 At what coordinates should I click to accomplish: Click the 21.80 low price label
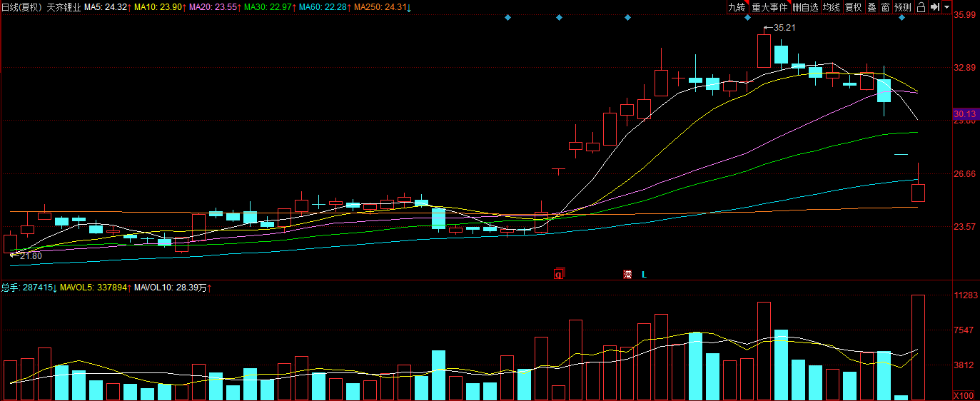31,255
